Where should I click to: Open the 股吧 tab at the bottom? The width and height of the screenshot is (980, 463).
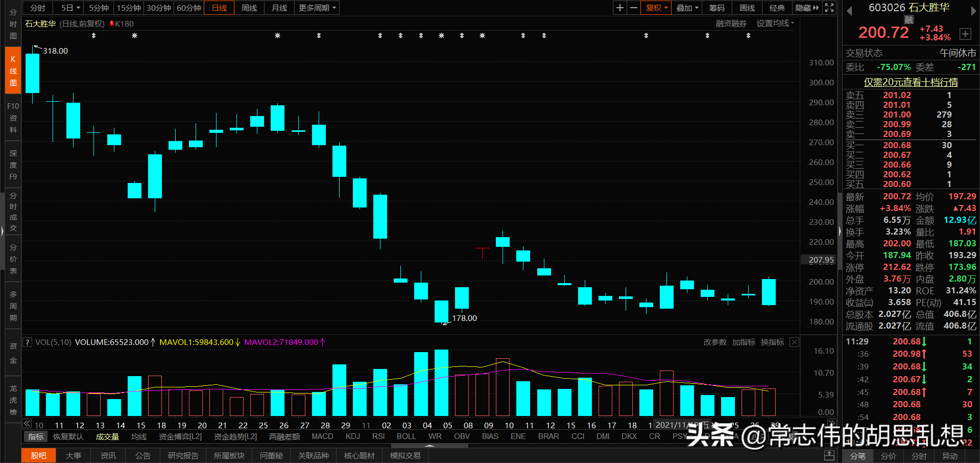pyautogui.click(x=38, y=455)
